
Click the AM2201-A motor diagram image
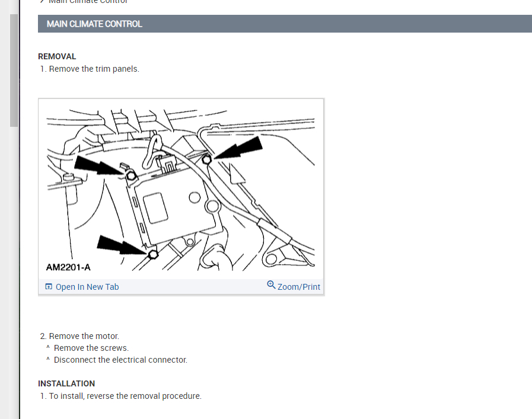click(181, 189)
